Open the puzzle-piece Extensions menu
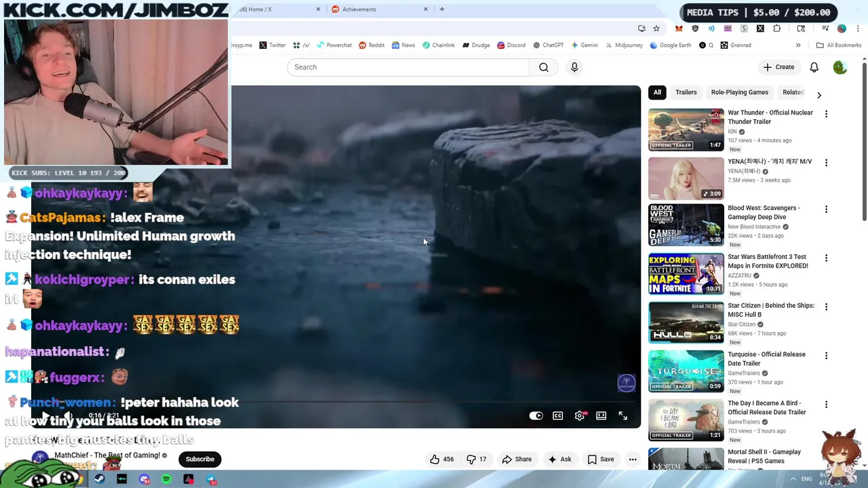 (777, 28)
